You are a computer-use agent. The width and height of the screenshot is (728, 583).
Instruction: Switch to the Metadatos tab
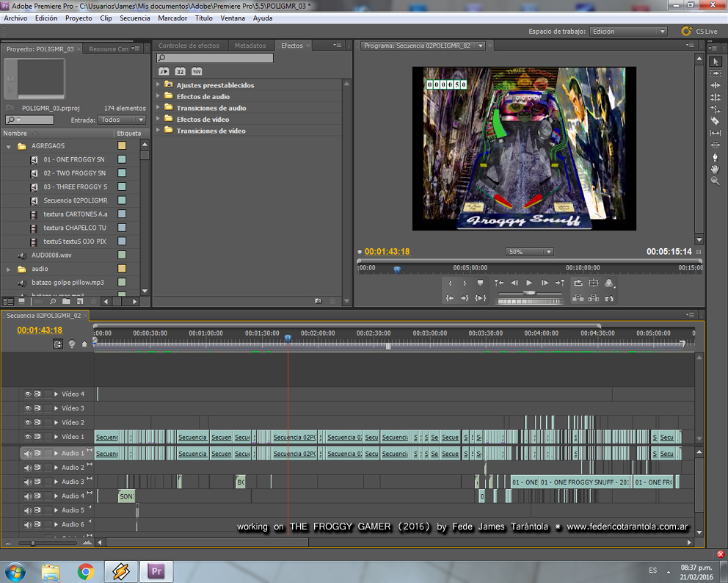pyautogui.click(x=250, y=46)
